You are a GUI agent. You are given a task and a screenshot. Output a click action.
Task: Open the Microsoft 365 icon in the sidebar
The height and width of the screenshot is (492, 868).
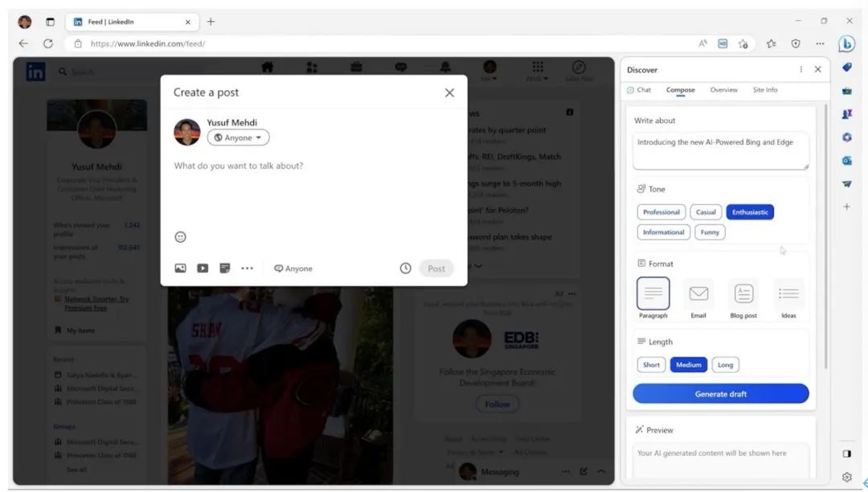[847, 137]
